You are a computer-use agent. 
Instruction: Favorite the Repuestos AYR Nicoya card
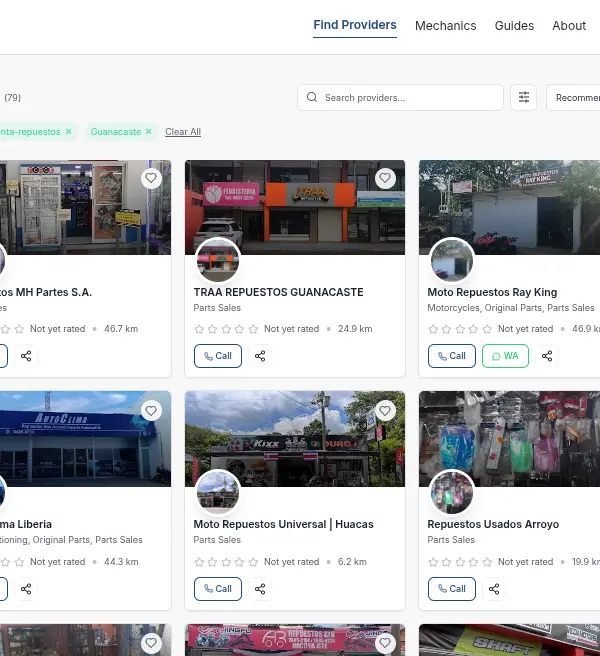pyautogui.click(x=385, y=643)
